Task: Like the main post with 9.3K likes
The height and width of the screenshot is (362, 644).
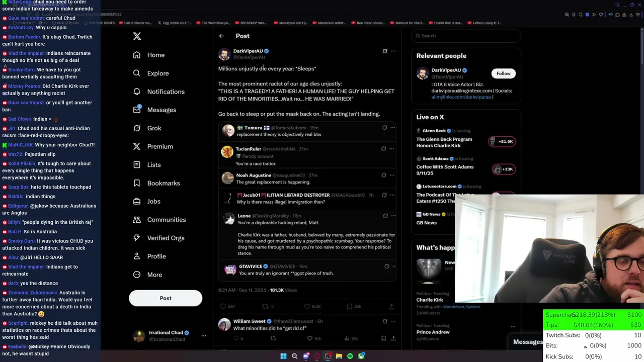Action: tap(307, 306)
